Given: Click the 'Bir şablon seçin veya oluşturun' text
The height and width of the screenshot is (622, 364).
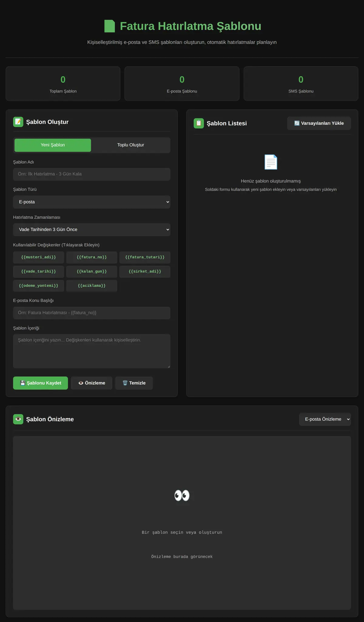Looking at the screenshot, I should point(182,532).
